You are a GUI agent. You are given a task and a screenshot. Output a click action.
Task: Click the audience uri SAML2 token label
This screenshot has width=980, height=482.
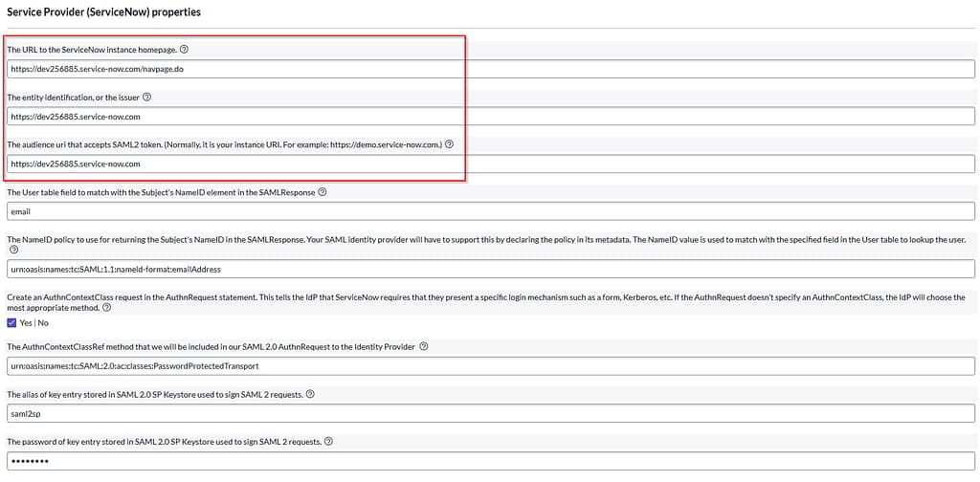point(224,144)
